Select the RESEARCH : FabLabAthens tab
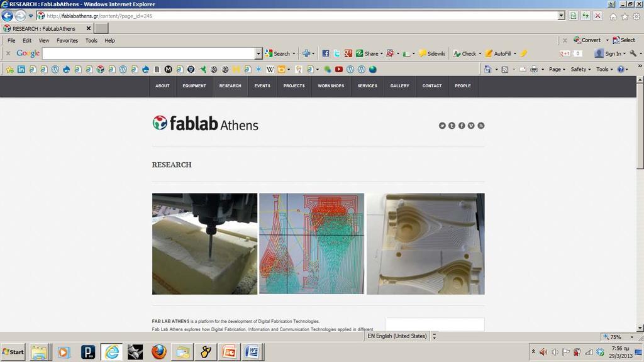The height and width of the screenshot is (362, 644). [x=47, y=29]
